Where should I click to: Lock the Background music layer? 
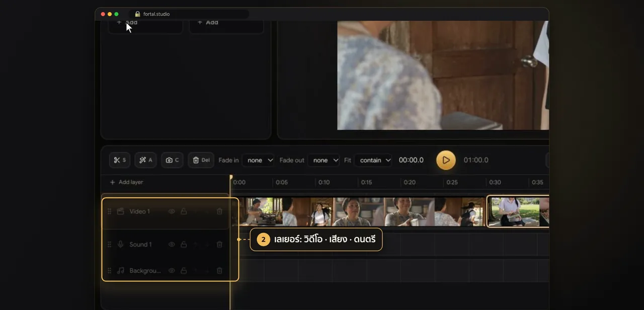184,270
